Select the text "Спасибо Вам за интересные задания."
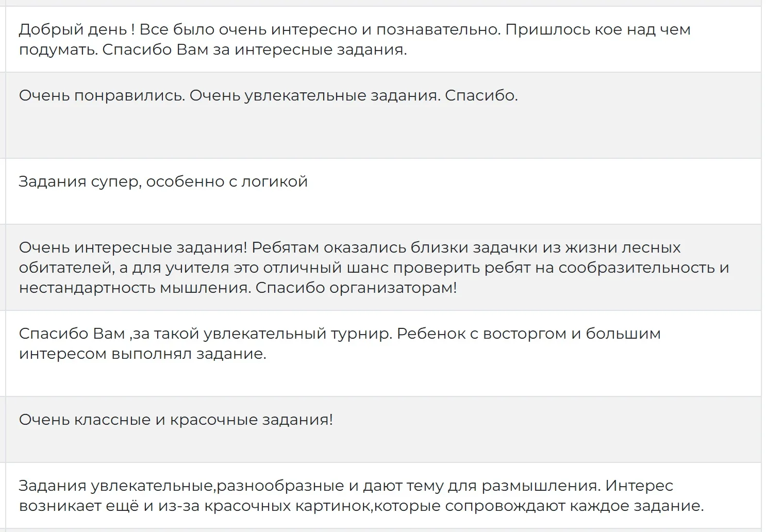This screenshot has width=766, height=532. click(255, 50)
